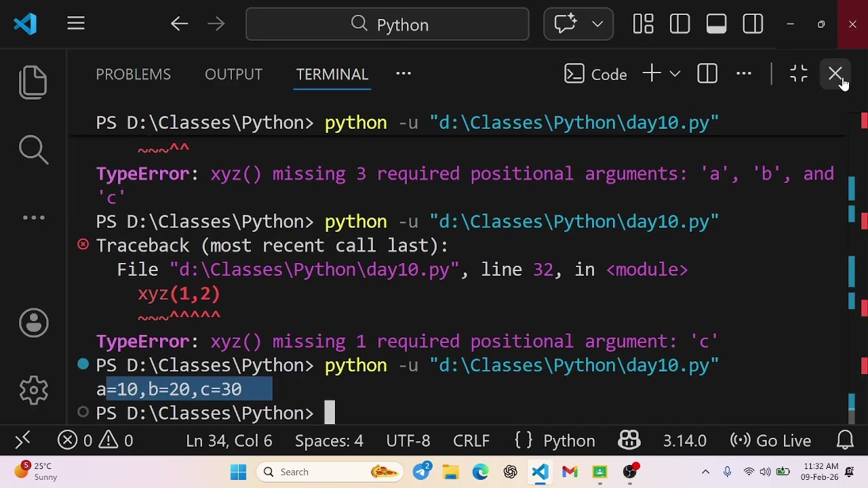Change the CRLF line ending selector

pos(471,441)
